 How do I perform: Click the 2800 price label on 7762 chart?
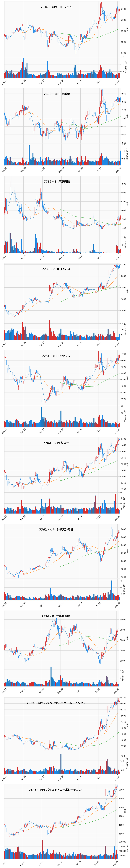tap(124, 529)
